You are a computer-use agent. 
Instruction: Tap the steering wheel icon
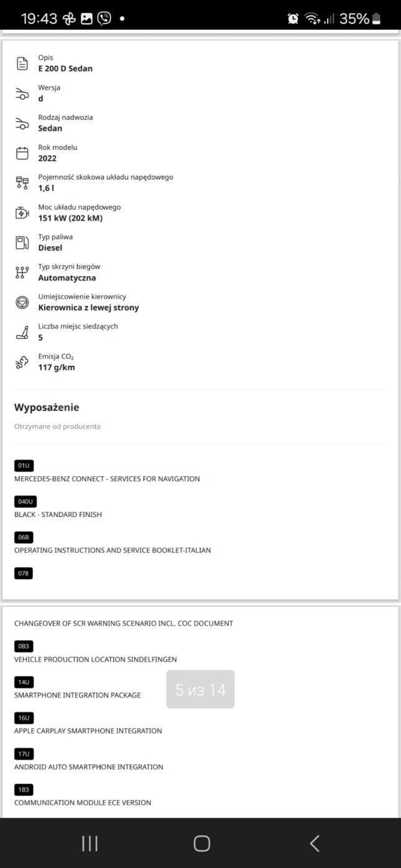point(22,303)
